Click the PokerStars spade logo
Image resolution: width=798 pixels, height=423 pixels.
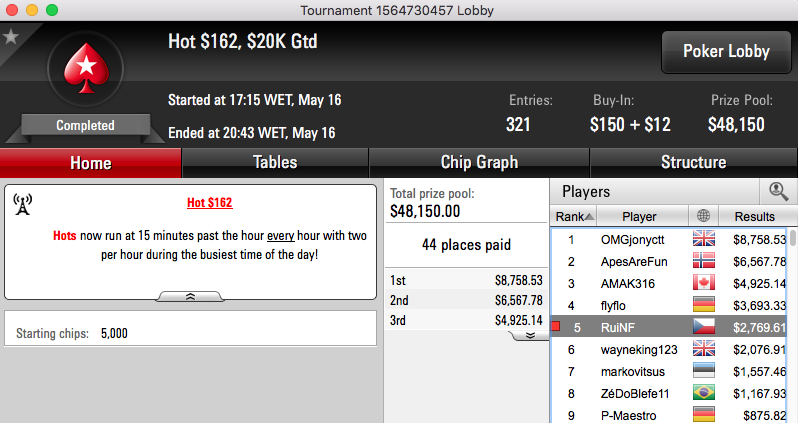click(x=86, y=68)
